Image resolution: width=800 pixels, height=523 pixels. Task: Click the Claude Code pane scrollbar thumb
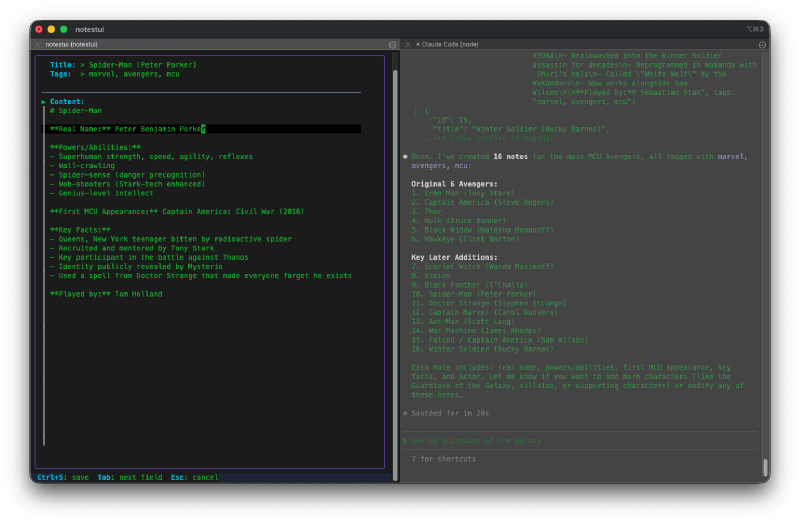click(765, 467)
